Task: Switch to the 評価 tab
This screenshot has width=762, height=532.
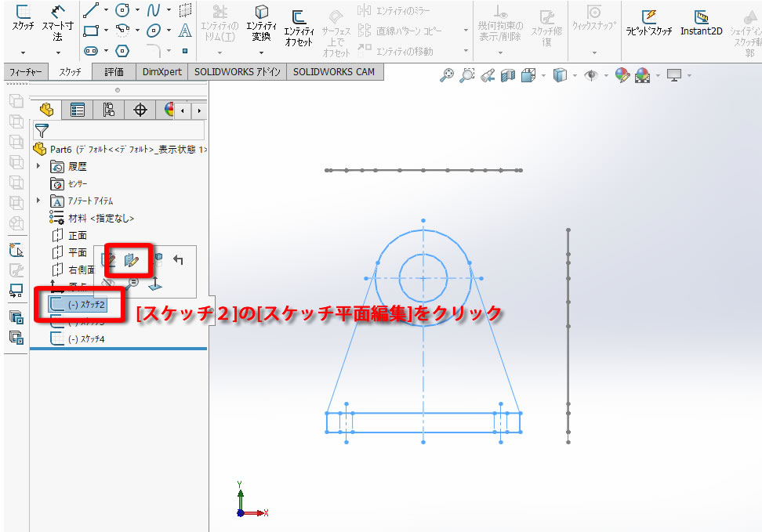Action: (114, 72)
